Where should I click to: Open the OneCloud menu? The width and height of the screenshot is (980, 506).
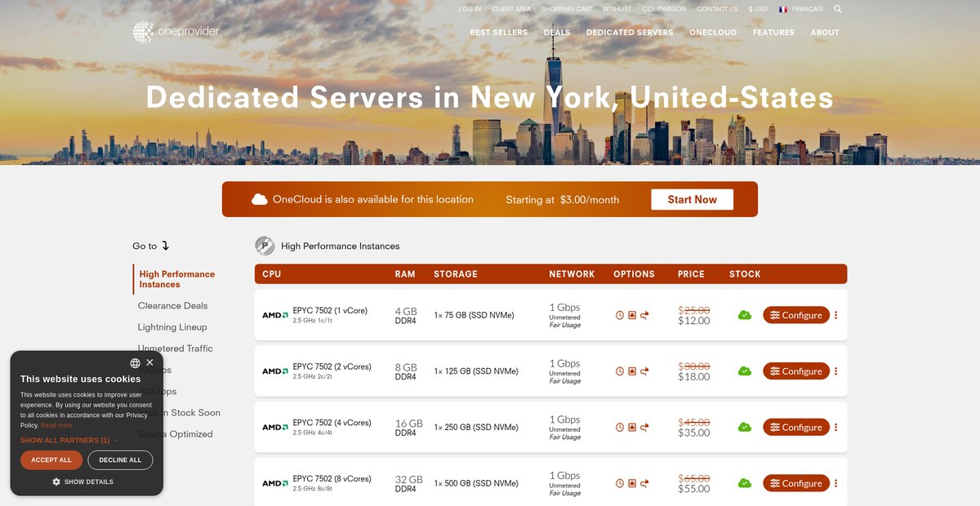click(x=713, y=33)
